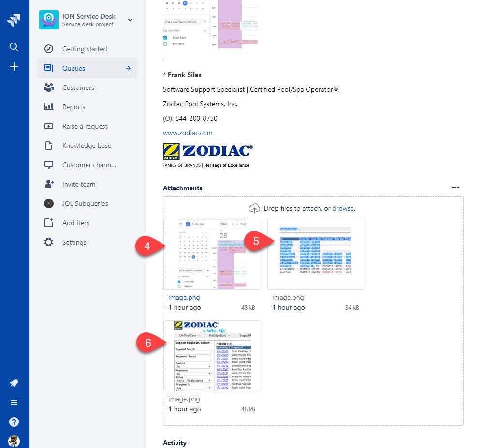Follow the www.zodiac.com link
483x448 pixels.
click(x=188, y=133)
